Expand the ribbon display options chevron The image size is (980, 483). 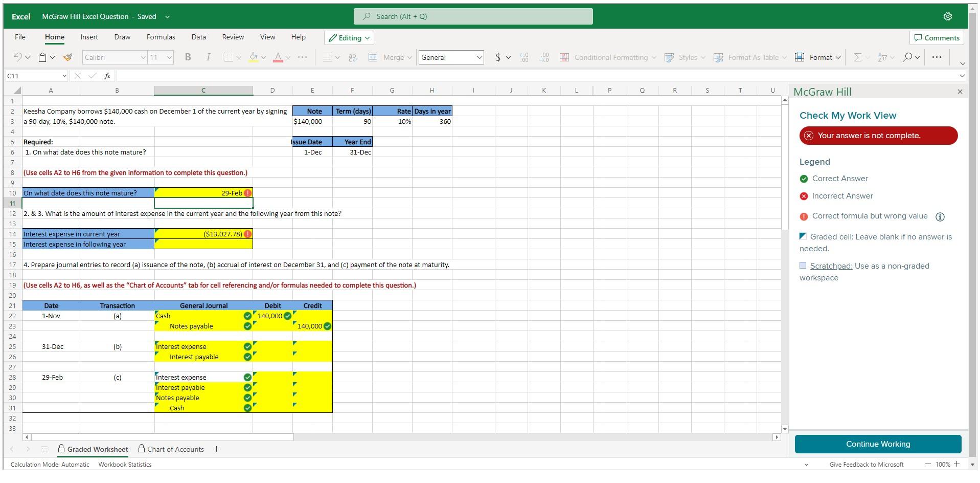(x=963, y=63)
